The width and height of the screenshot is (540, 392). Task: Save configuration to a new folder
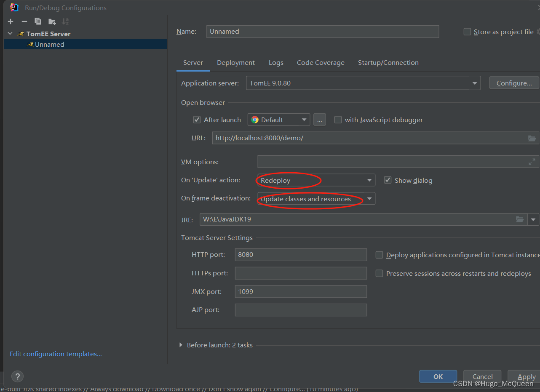pyautogui.click(x=52, y=21)
